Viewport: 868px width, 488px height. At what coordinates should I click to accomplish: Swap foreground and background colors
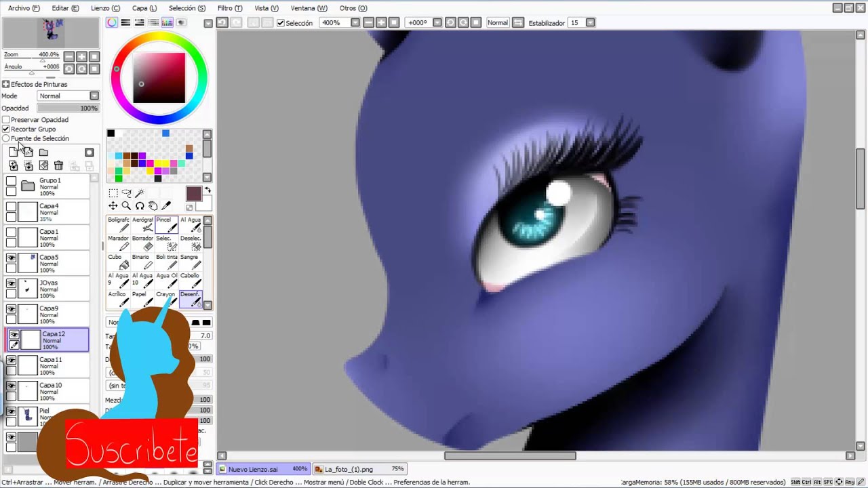tap(208, 190)
